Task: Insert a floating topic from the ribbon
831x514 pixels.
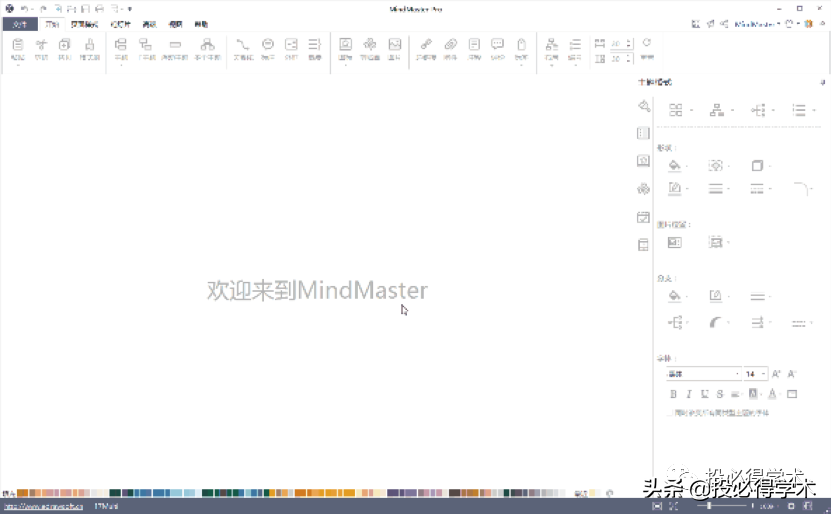Action: [175, 46]
